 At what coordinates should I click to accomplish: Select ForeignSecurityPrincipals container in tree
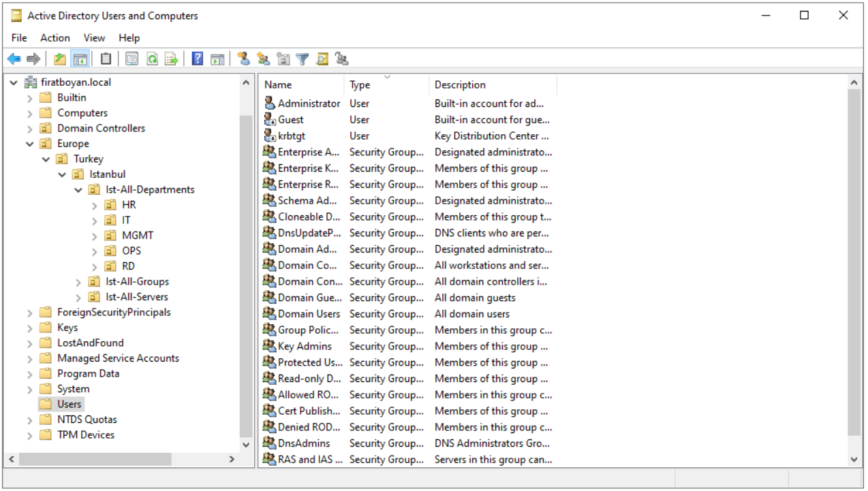tap(114, 312)
